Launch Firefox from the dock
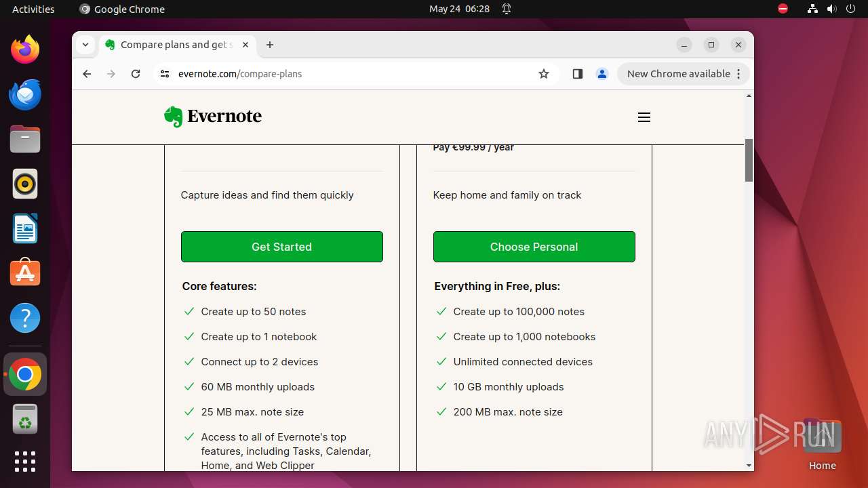Screen dimensions: 868x488 pos(25,49)
